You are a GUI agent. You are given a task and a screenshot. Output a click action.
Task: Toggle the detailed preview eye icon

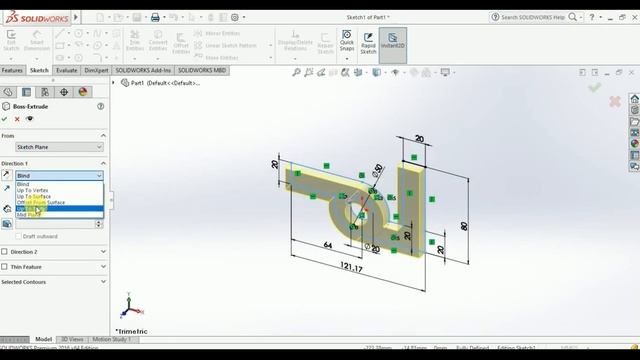(29, 119)
